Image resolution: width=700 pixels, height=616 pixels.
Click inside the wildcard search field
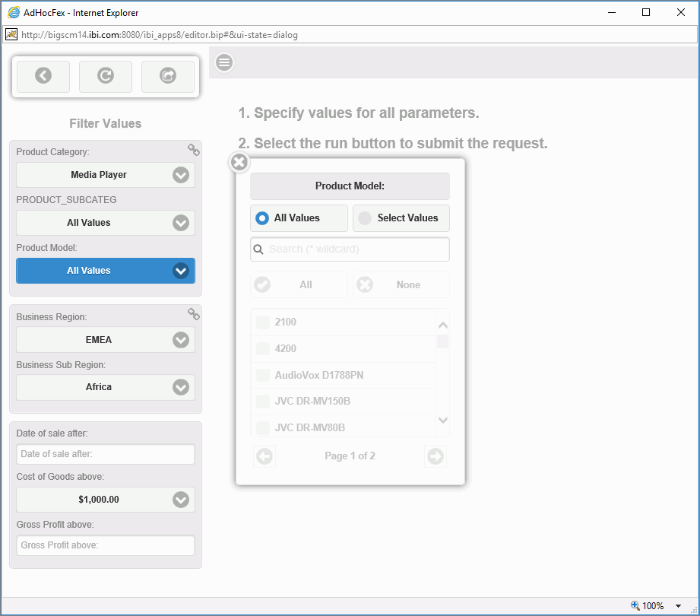(350, 249)
